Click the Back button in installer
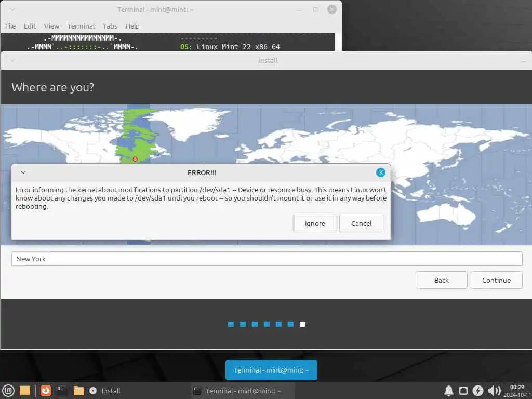Screen dimensions: 532x399 click(441, 280)
